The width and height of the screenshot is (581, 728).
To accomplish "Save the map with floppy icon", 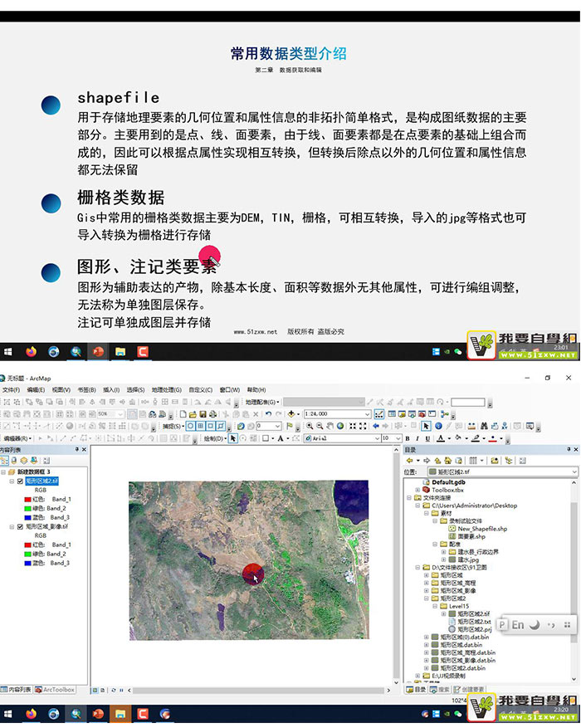I will pyautogui.click(x=203, y=414).
